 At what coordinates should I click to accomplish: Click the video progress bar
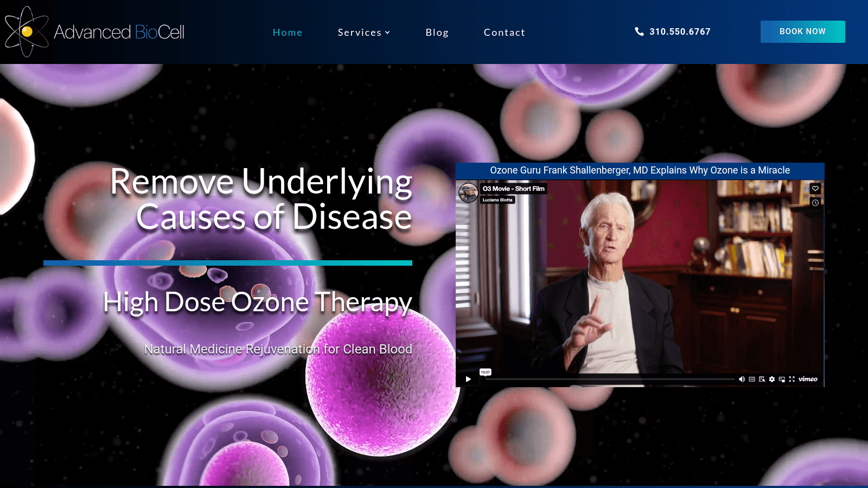click(610, 379)
